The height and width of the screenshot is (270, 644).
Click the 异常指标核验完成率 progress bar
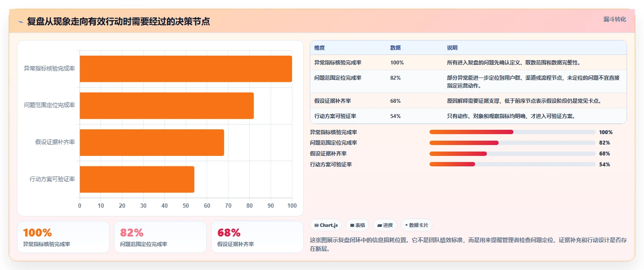tap(513, 132)
